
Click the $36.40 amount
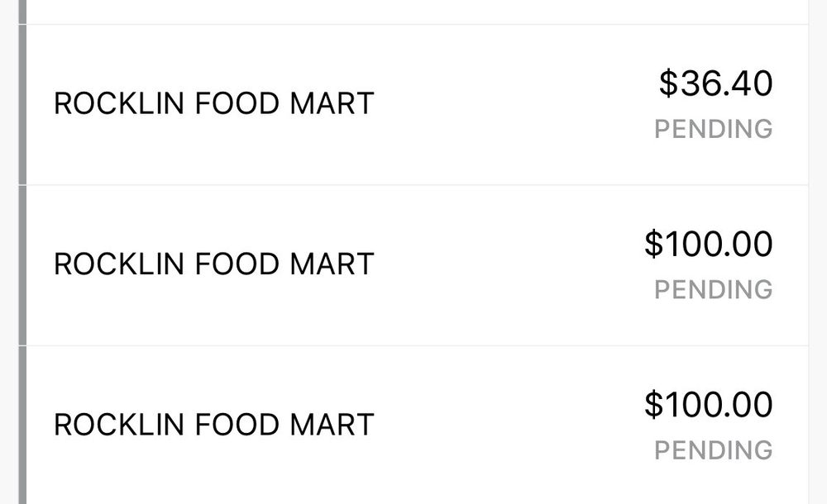tap(716, 83)
